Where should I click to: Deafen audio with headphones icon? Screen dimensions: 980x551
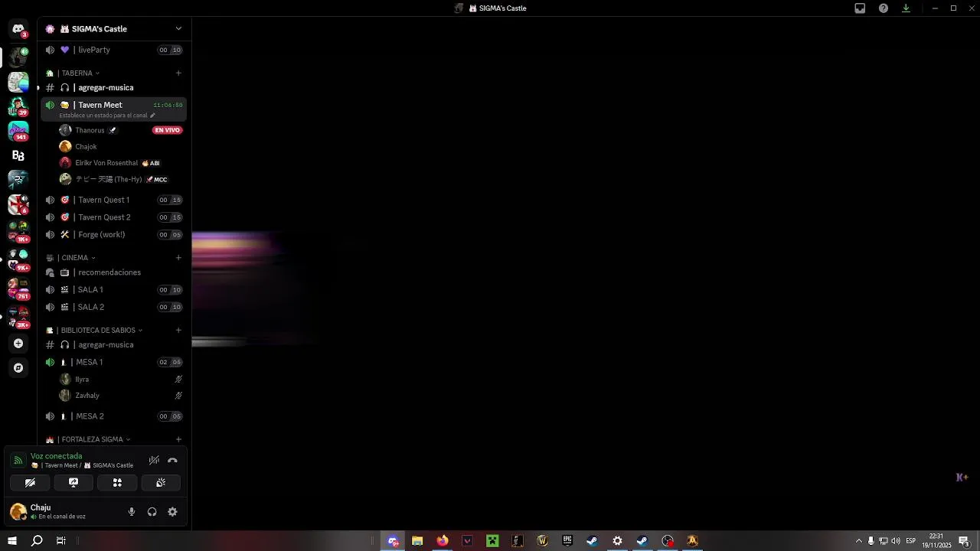(152, 512)
